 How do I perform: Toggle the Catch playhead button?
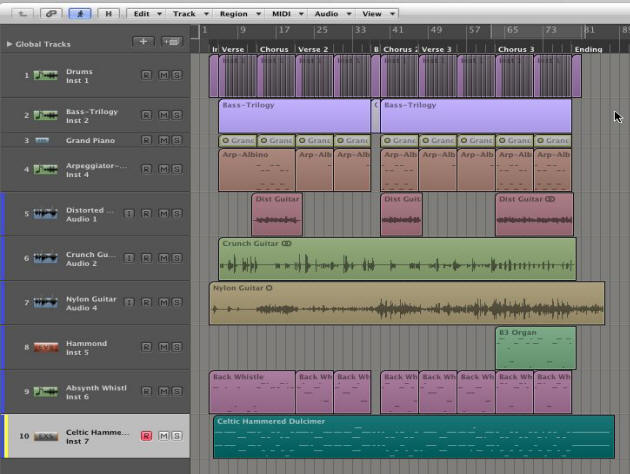point(80,14)
